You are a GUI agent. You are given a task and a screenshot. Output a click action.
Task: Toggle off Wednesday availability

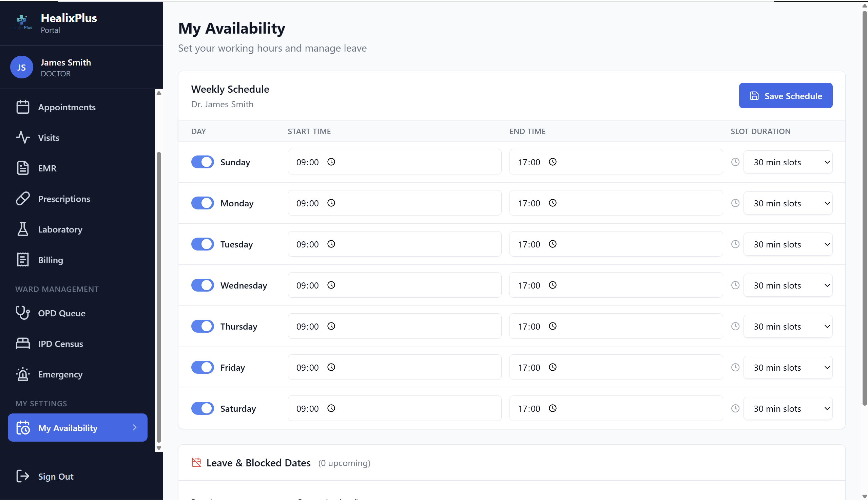tap(202, 285)
